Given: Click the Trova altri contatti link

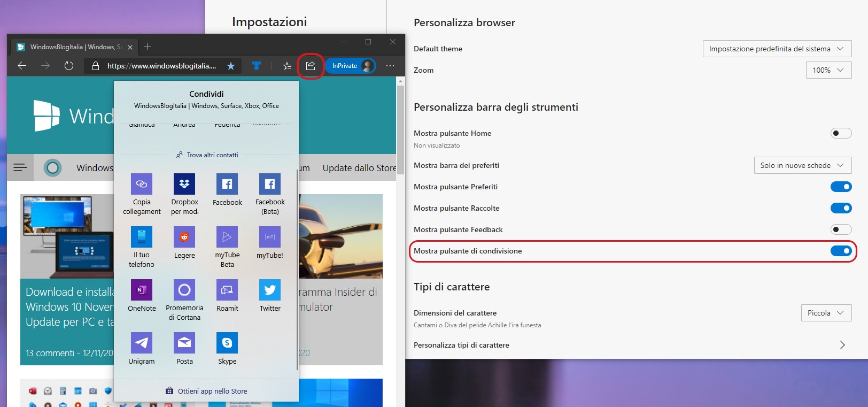Looking at the screenshot, I should point(207,155).
